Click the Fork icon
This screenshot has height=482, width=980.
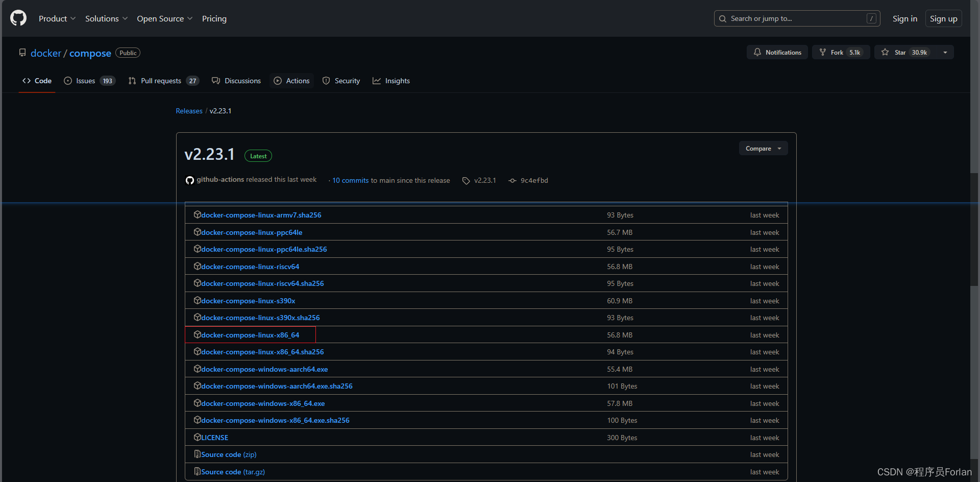823,52
